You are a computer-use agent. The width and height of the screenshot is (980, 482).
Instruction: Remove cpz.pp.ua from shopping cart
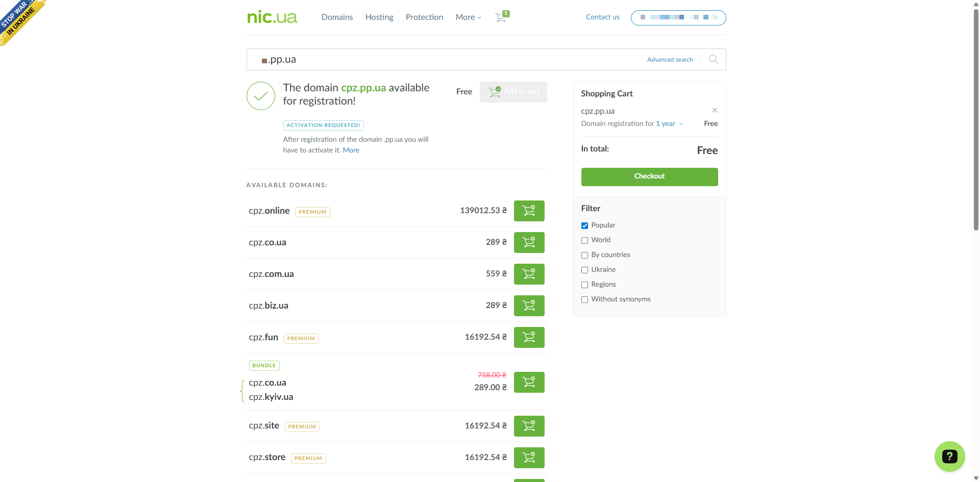pos(715,110)
